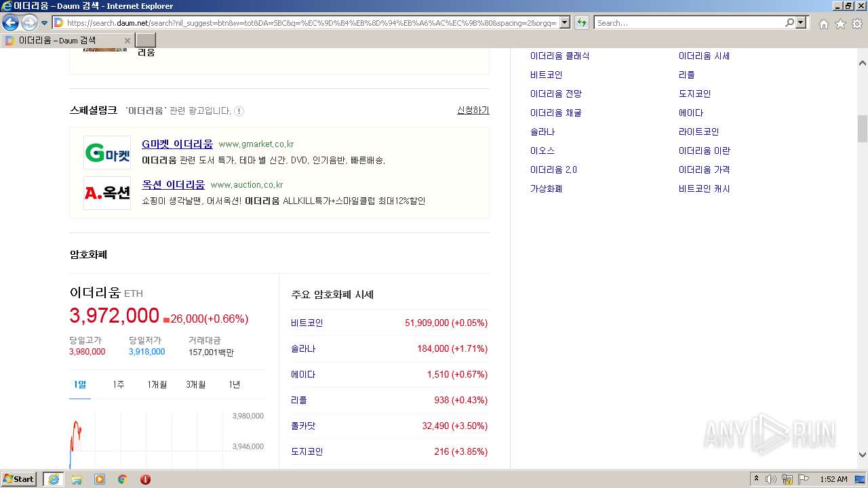Click the browser Forward arrow button
The height and width of the screenshot is (488, 868).
29,23
